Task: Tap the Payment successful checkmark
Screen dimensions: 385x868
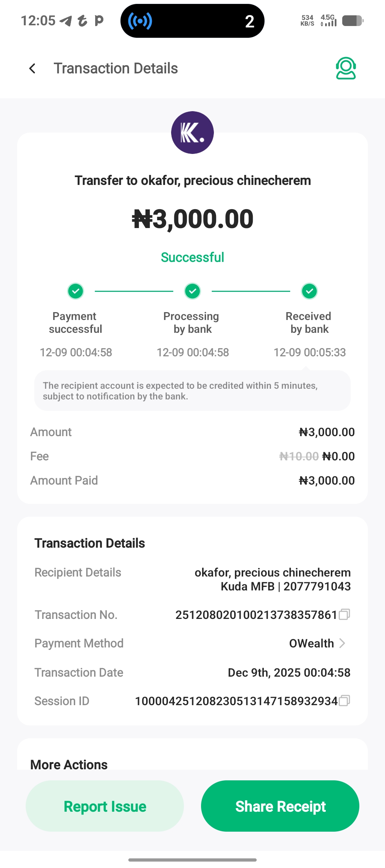Action: [76, 291]
